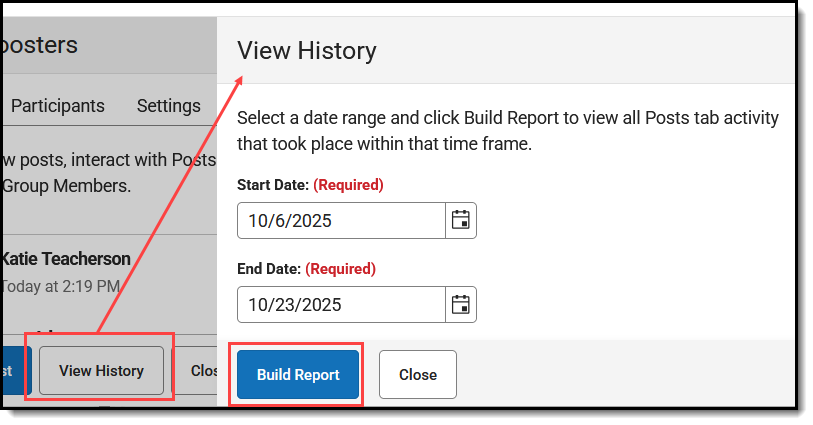The width and height of the screenshot is (813, 425).
Task: Click the 'posters' group heading
Action: (40, 46)
